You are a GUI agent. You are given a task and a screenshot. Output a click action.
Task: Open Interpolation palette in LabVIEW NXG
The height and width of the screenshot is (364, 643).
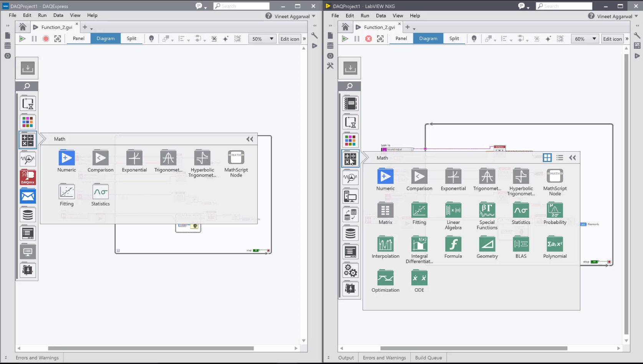tap(385, 247)
